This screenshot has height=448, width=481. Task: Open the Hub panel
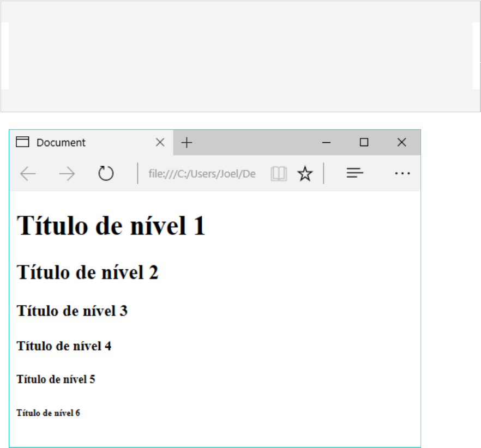click(355, 173)
